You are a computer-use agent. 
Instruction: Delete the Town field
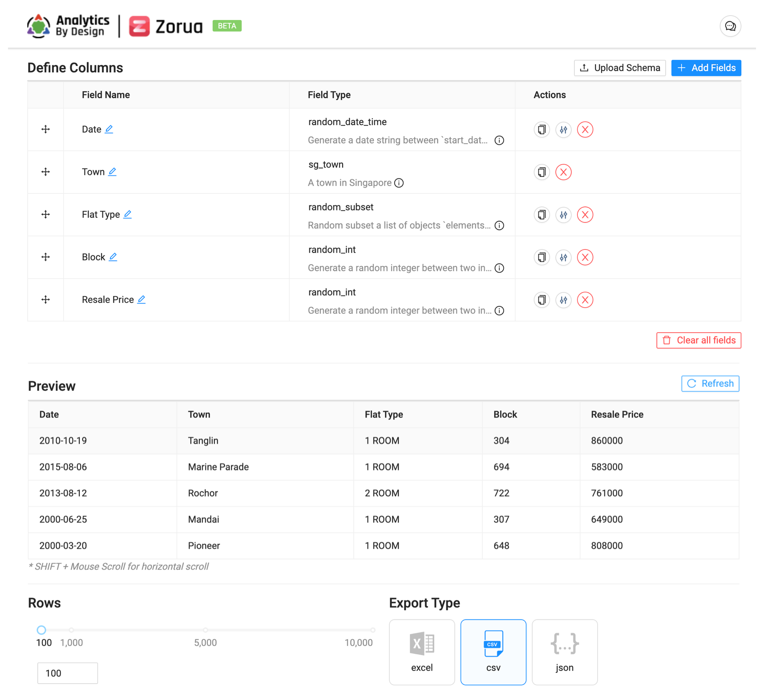pos(563,172)
